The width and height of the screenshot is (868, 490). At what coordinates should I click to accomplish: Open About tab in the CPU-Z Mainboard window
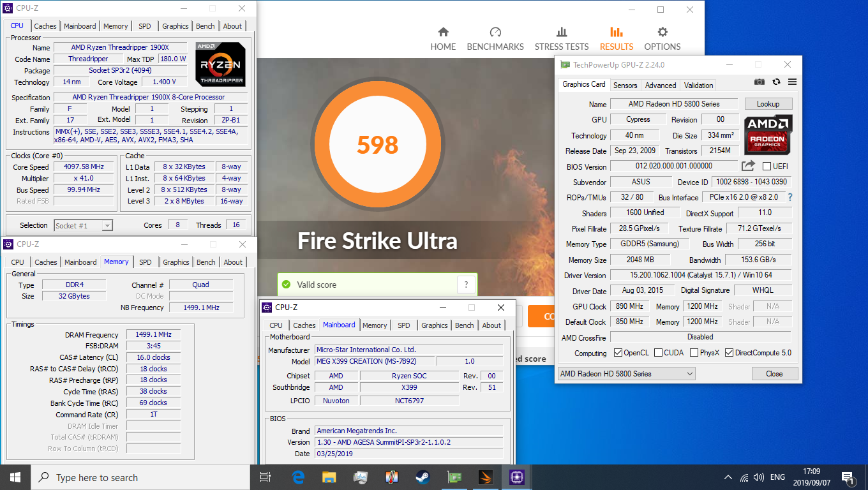tap(491, 325)
